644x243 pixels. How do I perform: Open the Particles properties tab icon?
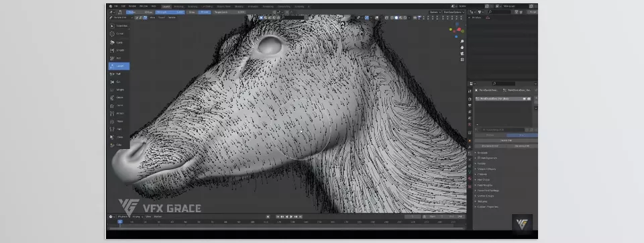coord(470,153)
